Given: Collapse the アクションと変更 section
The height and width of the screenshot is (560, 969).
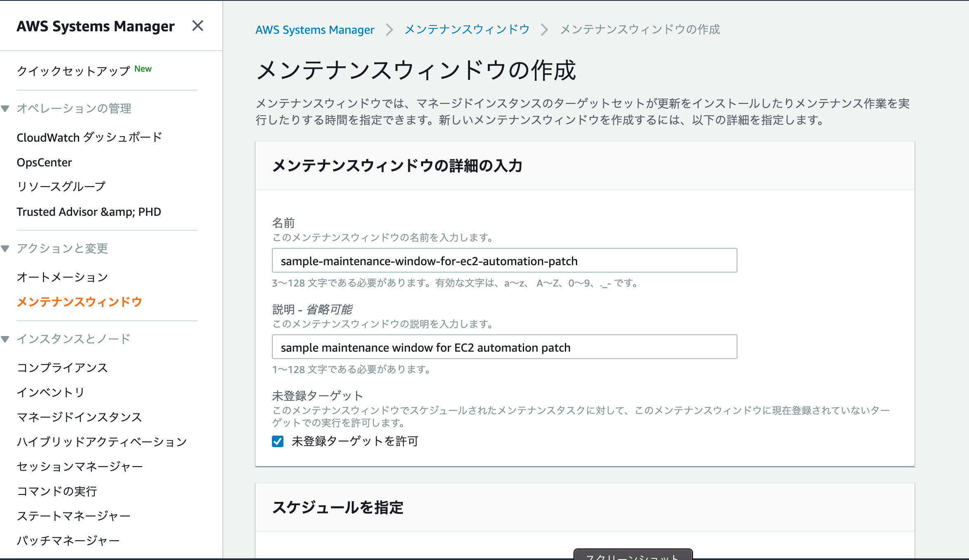Looking at the screenshot, I should (x=5, y=249).
